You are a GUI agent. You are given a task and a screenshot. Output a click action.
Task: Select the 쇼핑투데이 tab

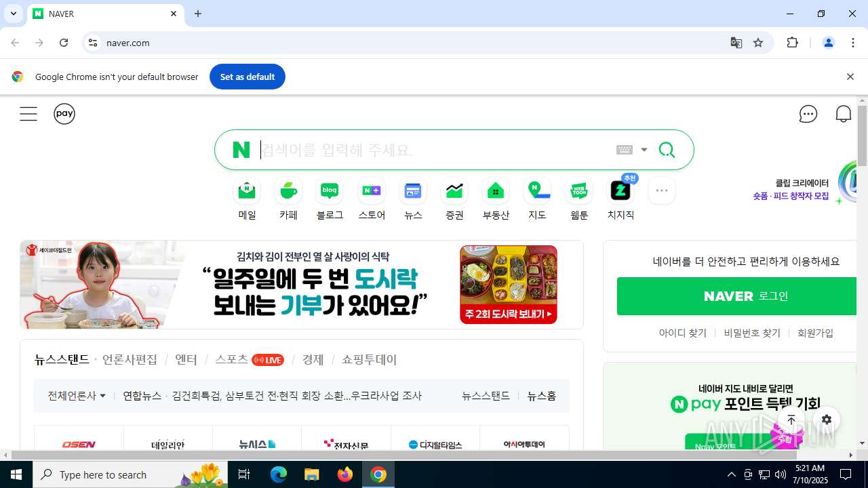tap(369, 359)
